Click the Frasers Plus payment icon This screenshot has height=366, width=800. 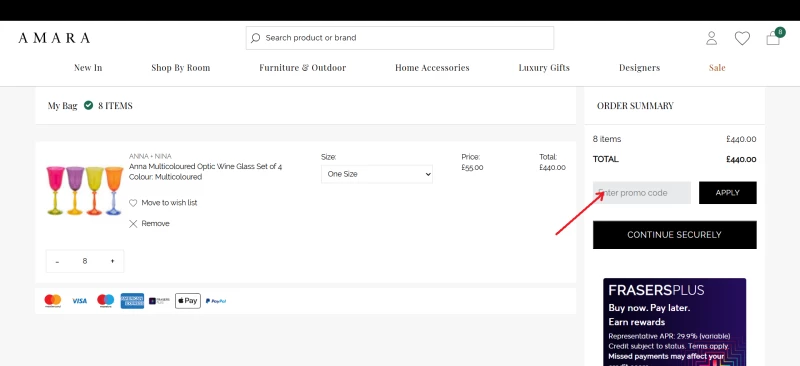pyautogui.click(x=159, y=301)
